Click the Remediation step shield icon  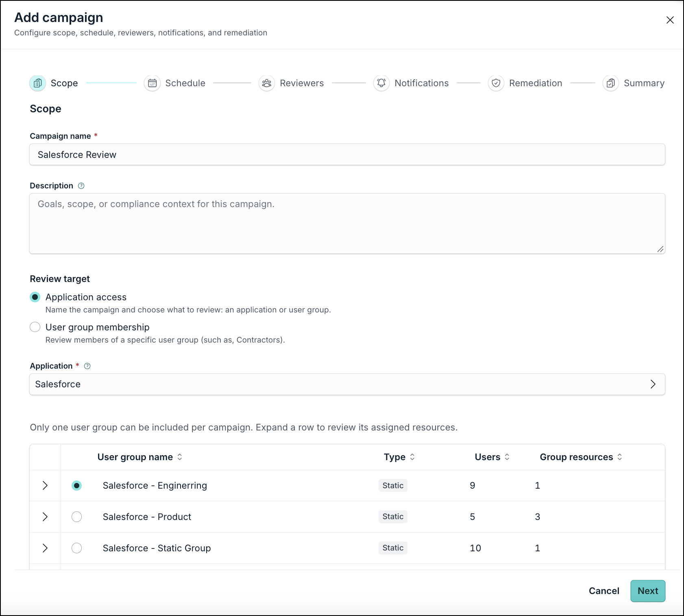point(496,83)
